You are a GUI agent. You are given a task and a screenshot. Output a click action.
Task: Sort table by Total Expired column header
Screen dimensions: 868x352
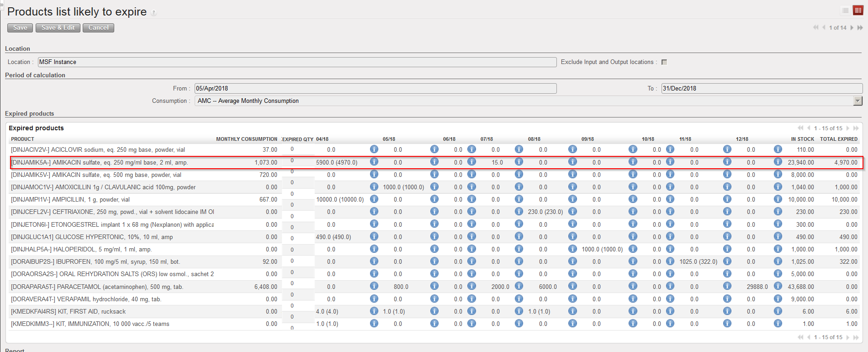838,139
